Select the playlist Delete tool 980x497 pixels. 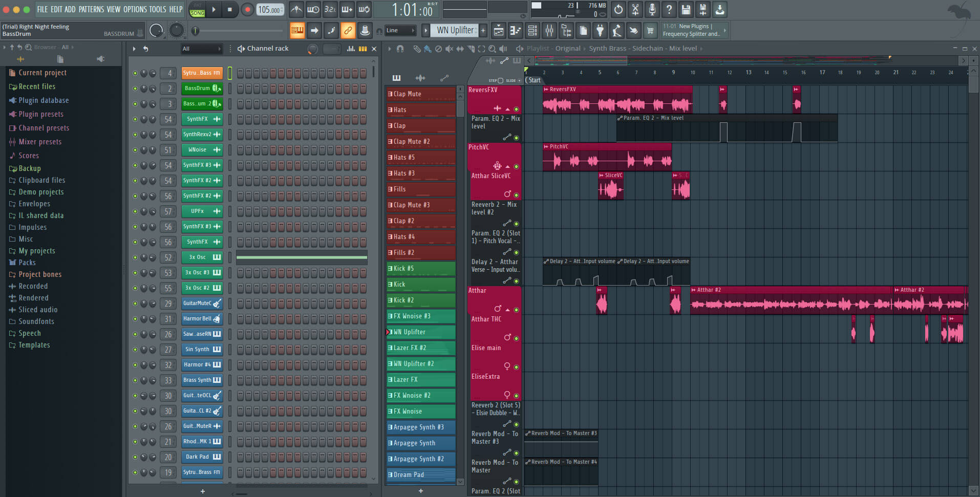tap(438, 49)
